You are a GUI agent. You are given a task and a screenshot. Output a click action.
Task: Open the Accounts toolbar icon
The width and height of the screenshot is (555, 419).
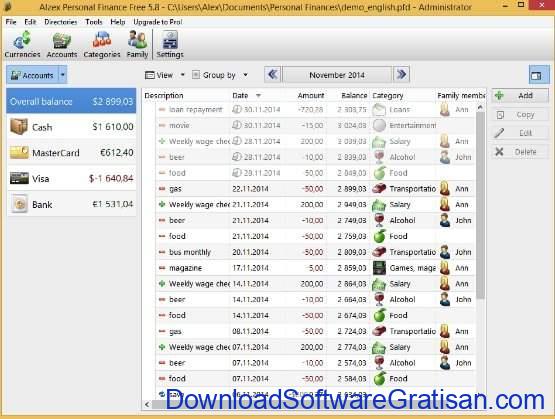pyautogui.click(x=62, y=44)
